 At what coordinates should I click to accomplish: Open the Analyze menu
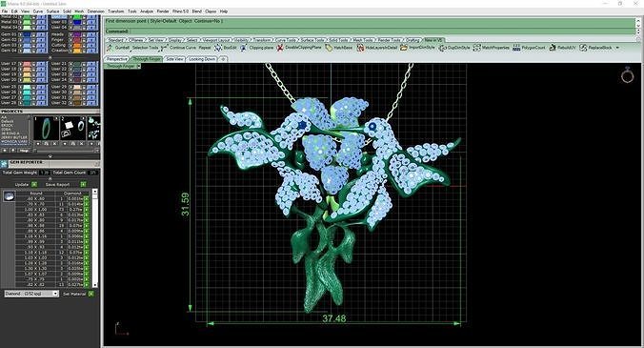pyautogui.click(x=147, y=11)
